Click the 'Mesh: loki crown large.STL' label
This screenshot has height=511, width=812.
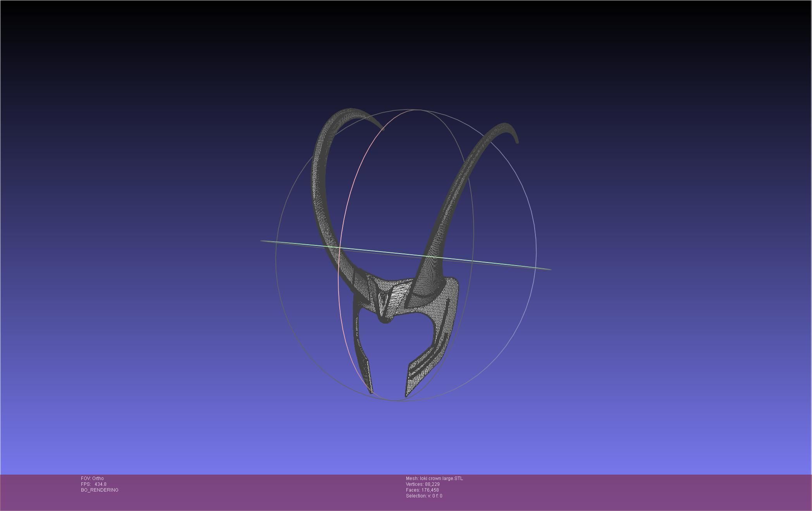434,478
